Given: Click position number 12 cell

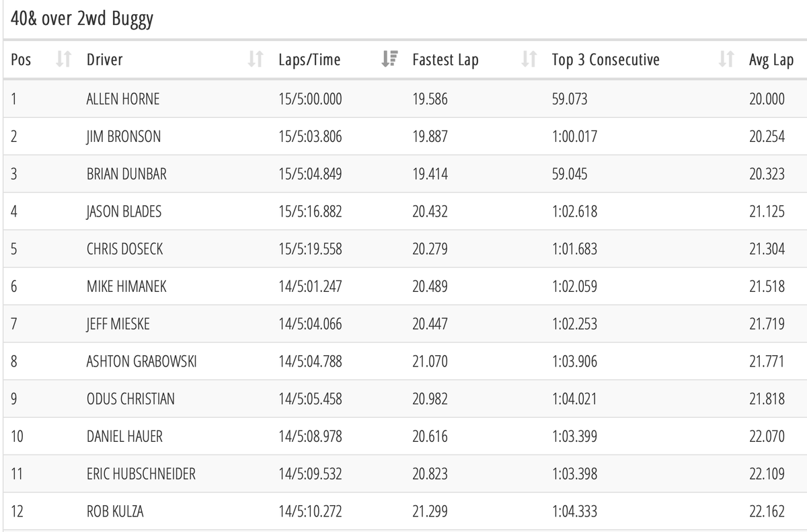Looking at the screenshot, I should (18, 512).
